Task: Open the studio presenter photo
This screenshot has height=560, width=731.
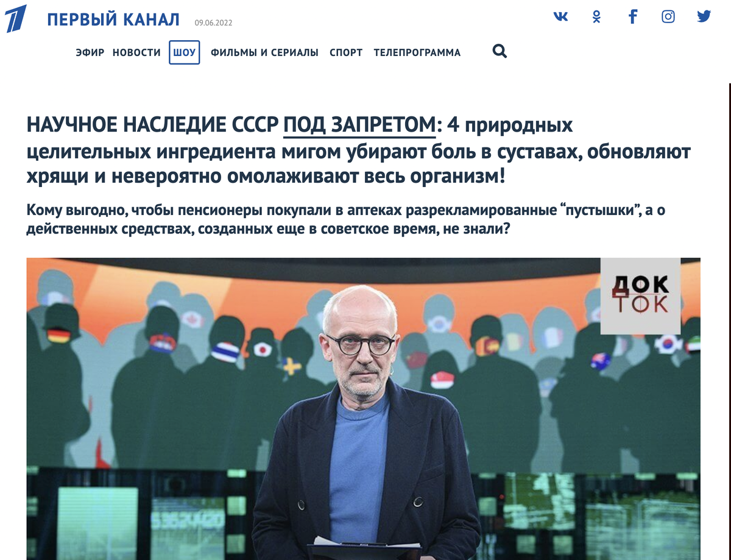Action: tap(363, 408)
